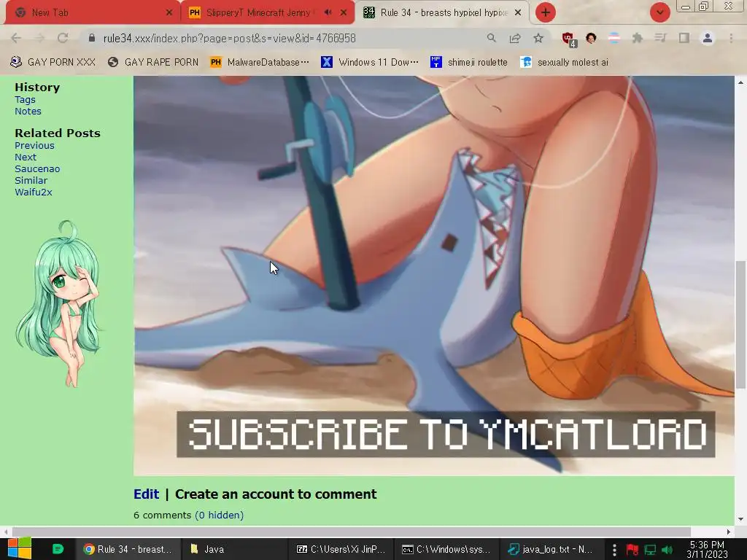
Task: Click the Similar link in sidebar
Action: point(31,181)
